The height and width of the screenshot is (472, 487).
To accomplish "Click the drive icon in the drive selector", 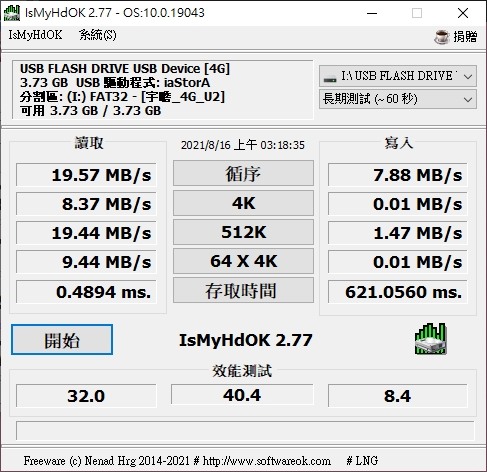I will coord(330,79).
